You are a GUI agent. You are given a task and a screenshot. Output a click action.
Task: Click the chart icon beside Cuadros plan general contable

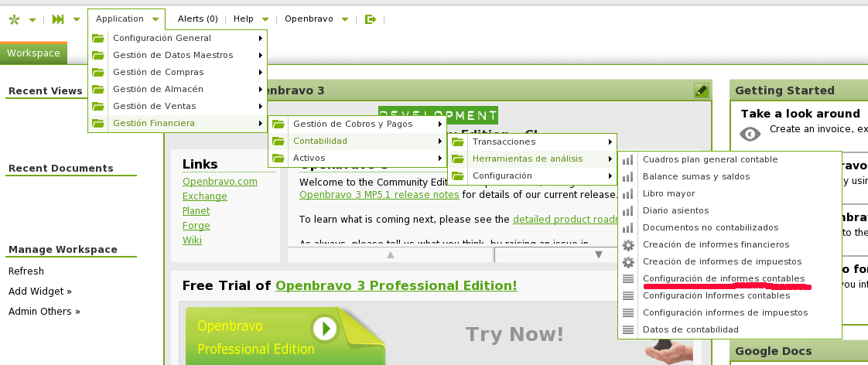pos(627,160)
